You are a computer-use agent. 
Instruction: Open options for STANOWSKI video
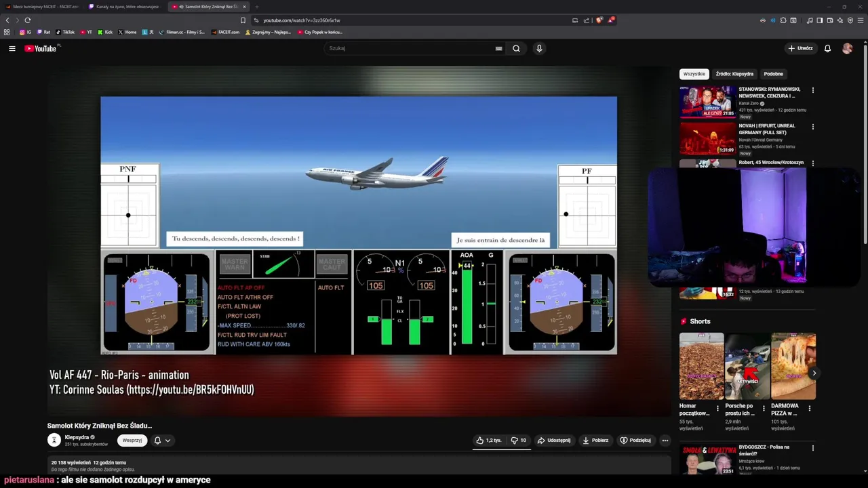(813, 90)
